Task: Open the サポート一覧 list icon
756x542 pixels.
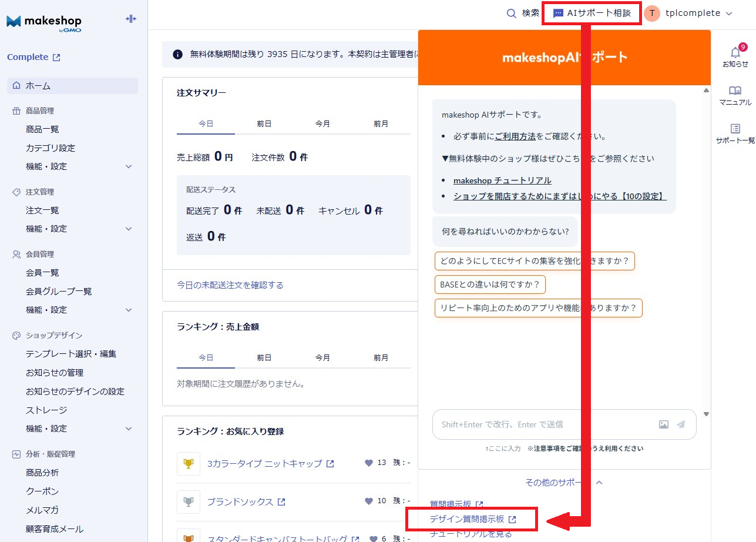Action: click(x=735, y=129)
